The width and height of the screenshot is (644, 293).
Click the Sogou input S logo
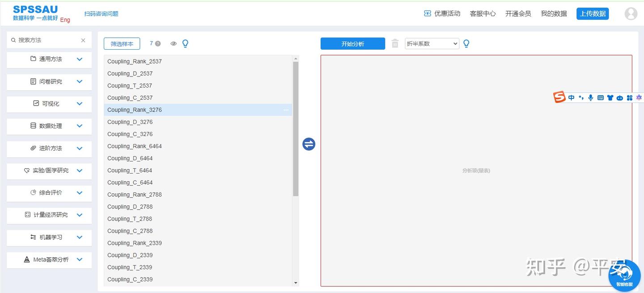560,97
